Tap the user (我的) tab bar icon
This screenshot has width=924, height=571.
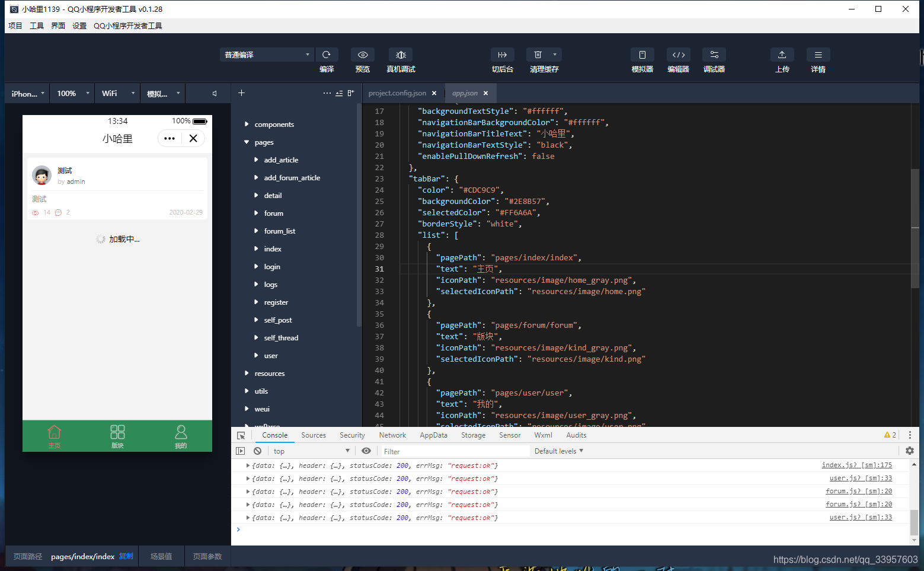click(x=181, y=436)
